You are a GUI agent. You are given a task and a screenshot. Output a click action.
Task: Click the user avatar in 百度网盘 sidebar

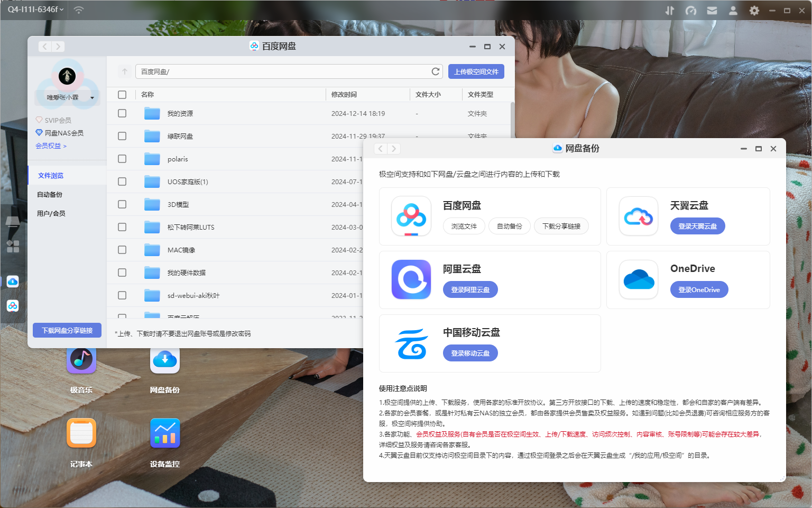point(67,76)
